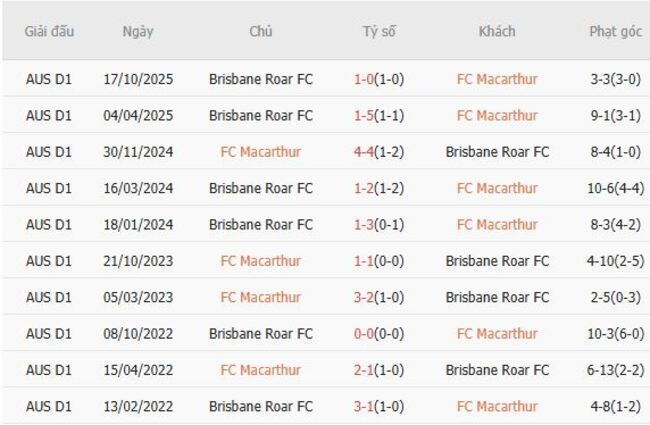This screenshot has width=650, height=425.
Task: Click home team FC Macarthur on 30/11/2024
Action: (261, 152)
